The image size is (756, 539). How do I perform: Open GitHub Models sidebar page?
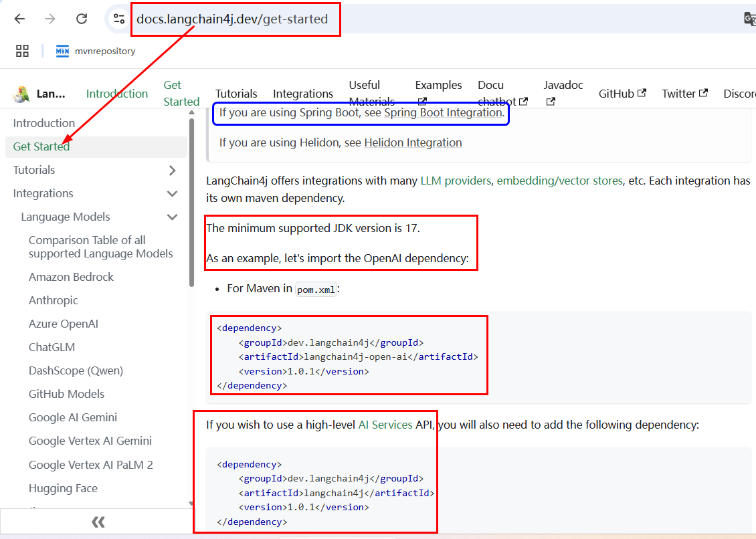click(x=66, y=395)
